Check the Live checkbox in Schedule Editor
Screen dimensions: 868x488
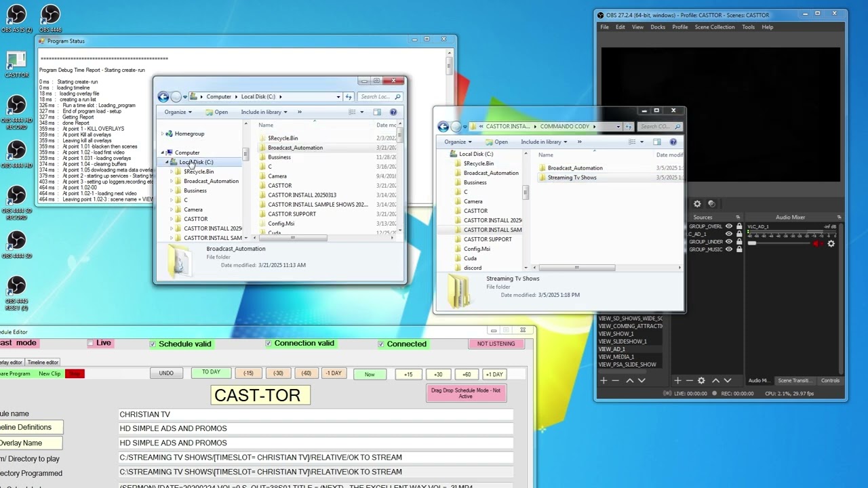pyautogui.click(x=90, y=343)
